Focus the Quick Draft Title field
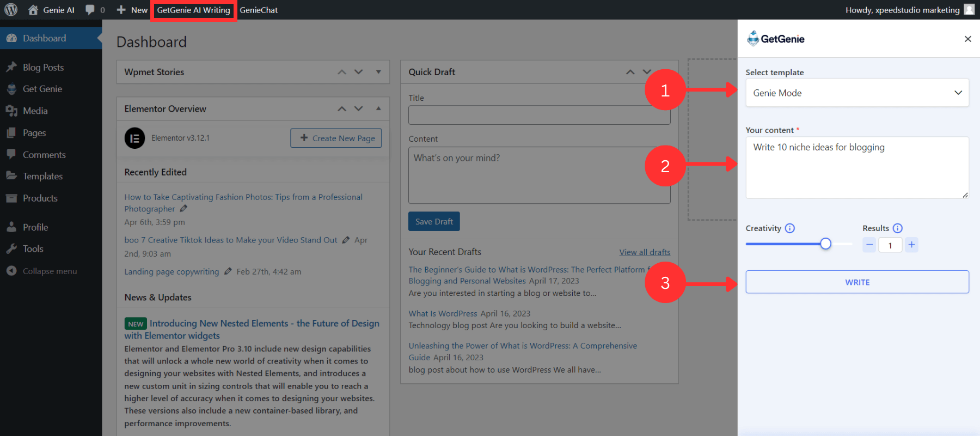 click(540, 115)
